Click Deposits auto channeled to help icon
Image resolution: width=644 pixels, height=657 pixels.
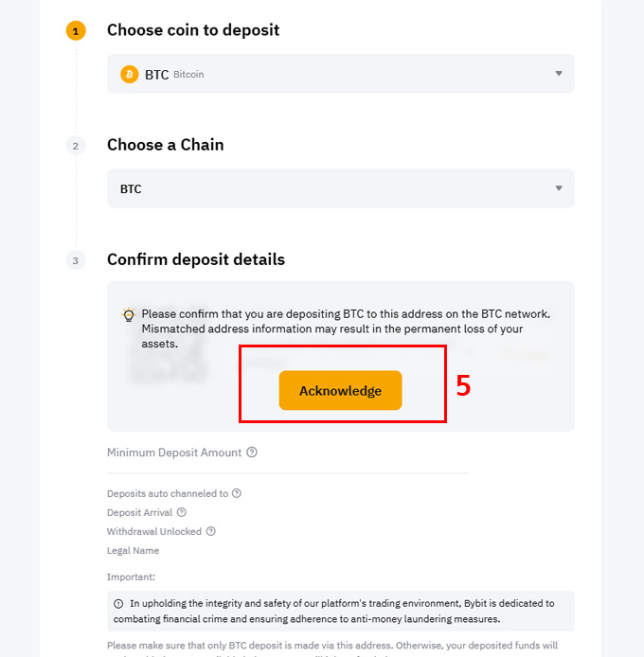pos(237,493)
